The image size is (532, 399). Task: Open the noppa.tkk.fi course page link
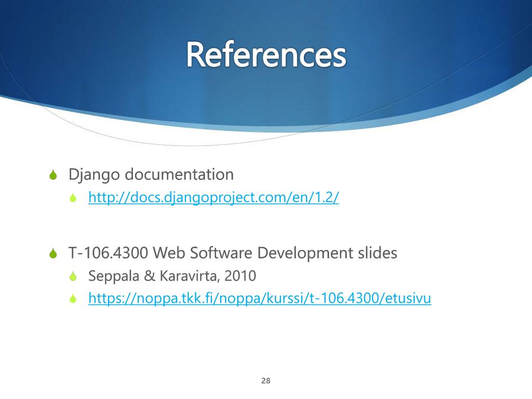point(260,298)
